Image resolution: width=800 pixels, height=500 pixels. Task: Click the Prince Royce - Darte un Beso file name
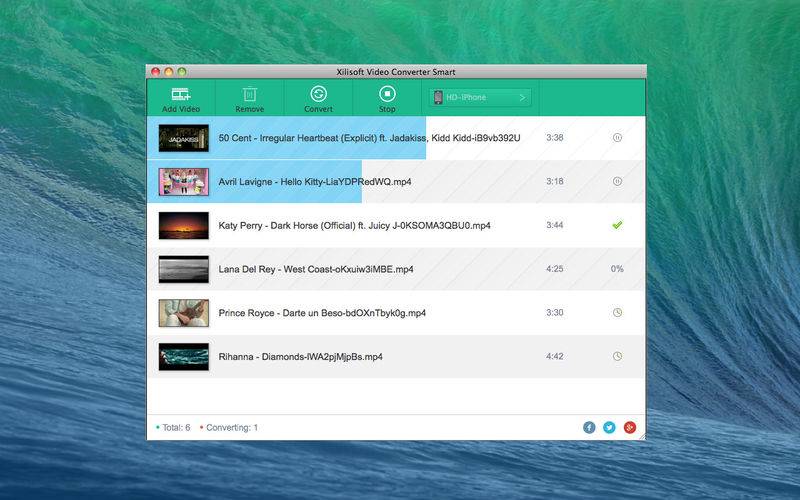(x=322, y=313)
